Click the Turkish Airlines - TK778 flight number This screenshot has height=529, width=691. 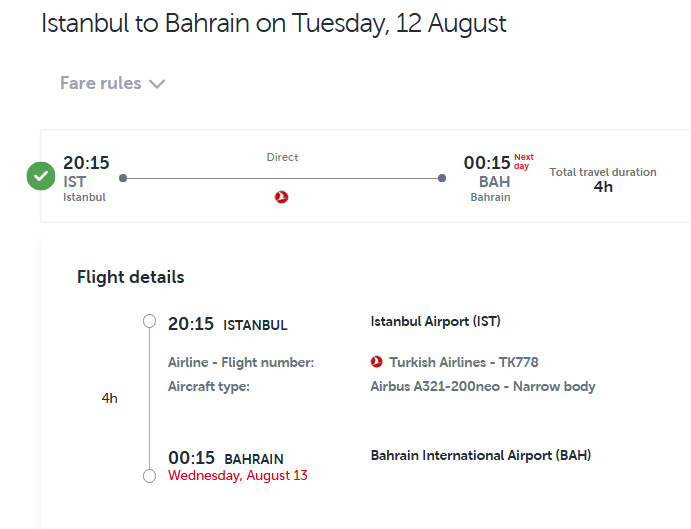click(x=464, y=362)
